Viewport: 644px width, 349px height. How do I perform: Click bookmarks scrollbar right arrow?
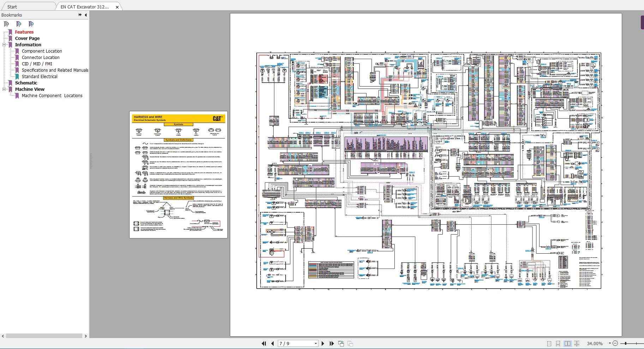(85, 336)
